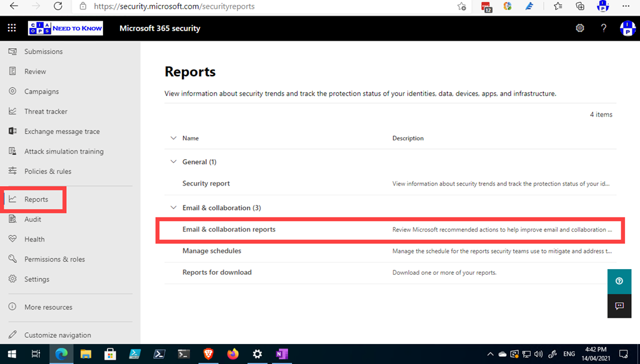
Task: Click the browser refresh button
Action: coord(58,6)
